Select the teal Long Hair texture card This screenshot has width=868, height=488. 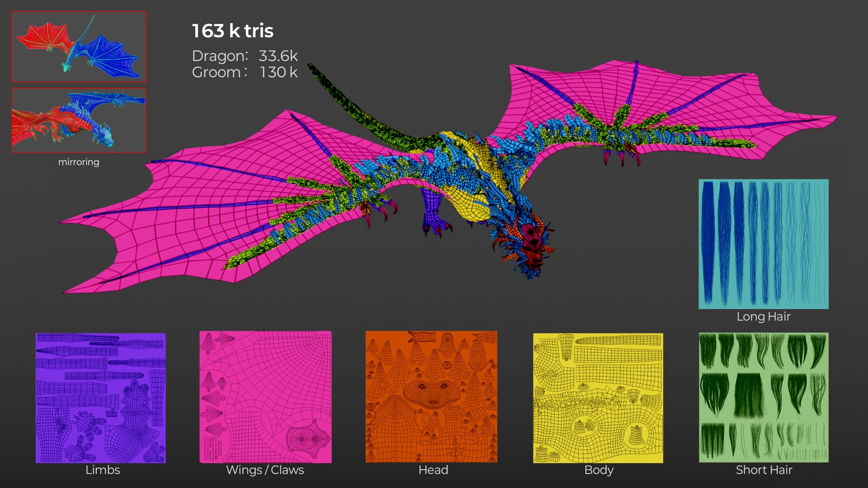tap(764, 244)
